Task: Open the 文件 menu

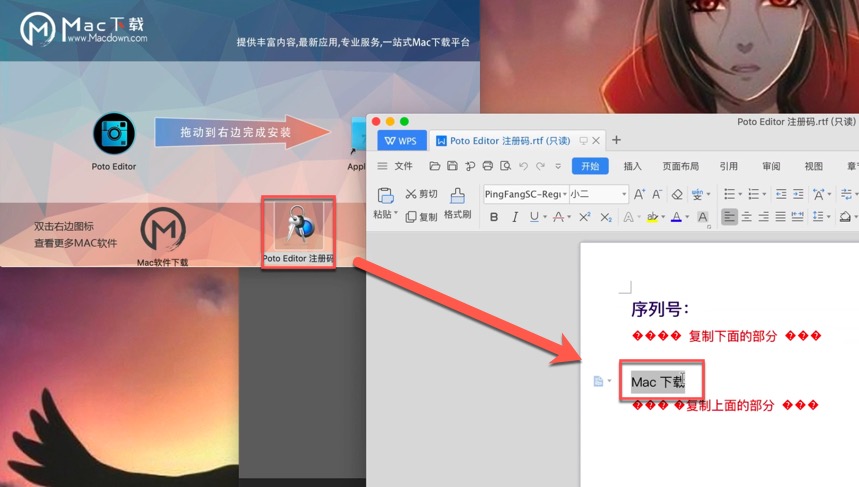Action: [404, 166]
